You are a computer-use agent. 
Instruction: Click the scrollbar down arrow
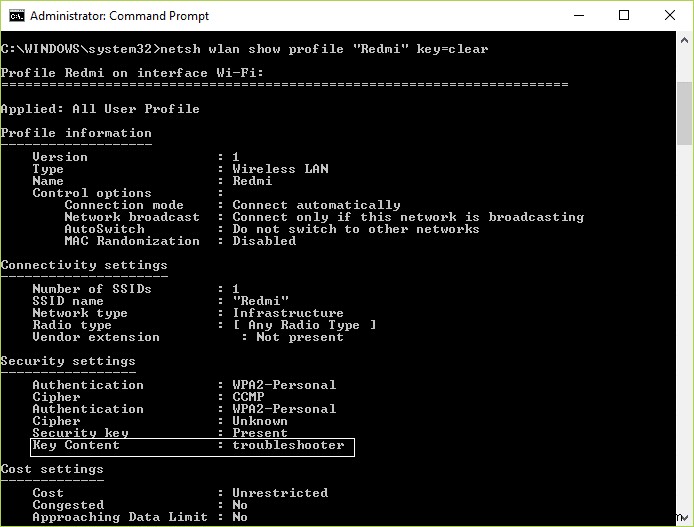tap(684, 517)
